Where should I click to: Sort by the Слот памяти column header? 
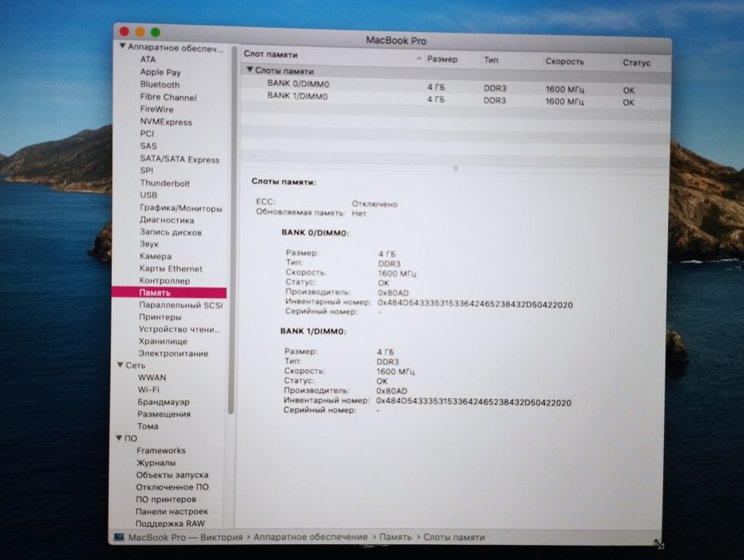pos(271,54)
